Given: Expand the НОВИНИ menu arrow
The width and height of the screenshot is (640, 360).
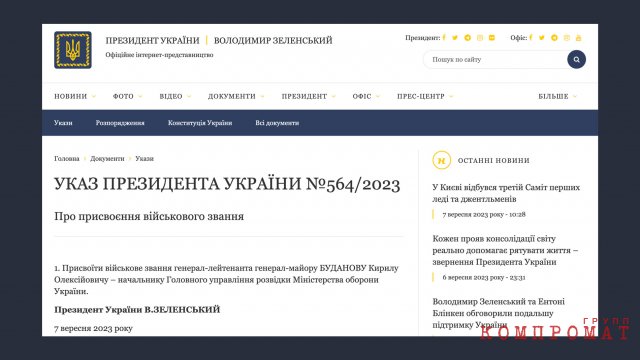Looking at the screenshot, I should coord(93,96).
